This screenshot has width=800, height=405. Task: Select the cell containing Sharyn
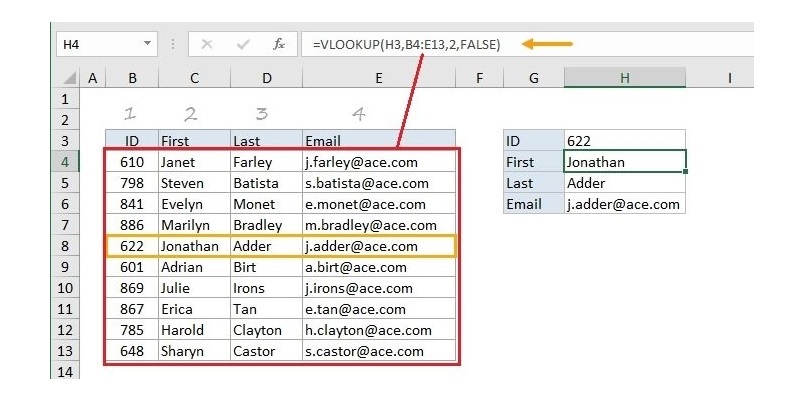pos(194,351)
